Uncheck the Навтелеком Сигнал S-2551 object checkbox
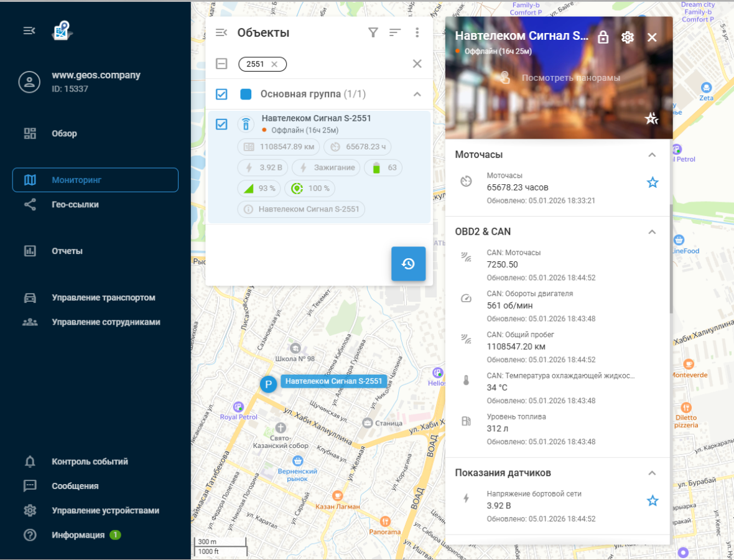 click(x=221, y=124)
